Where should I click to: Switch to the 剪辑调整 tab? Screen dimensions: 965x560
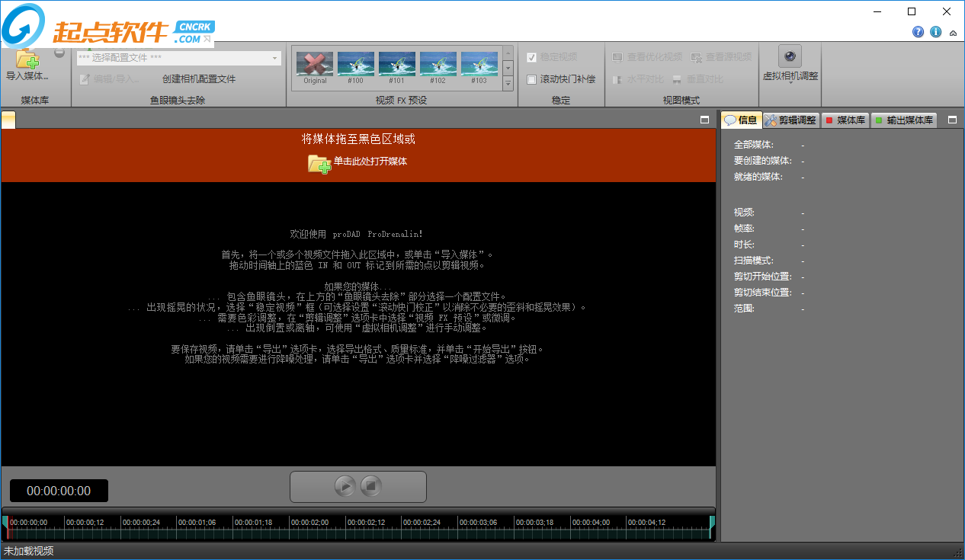pos(790,120)
